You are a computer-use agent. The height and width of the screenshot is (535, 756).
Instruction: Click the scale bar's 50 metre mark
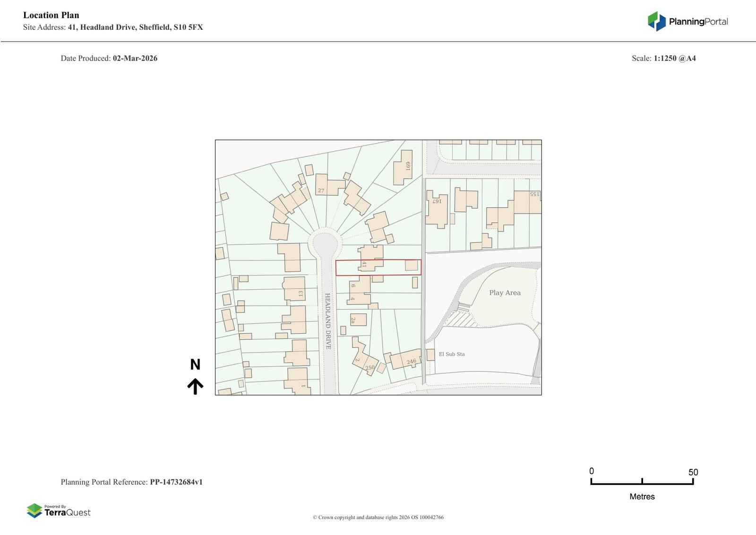click(x=693, y=481)
